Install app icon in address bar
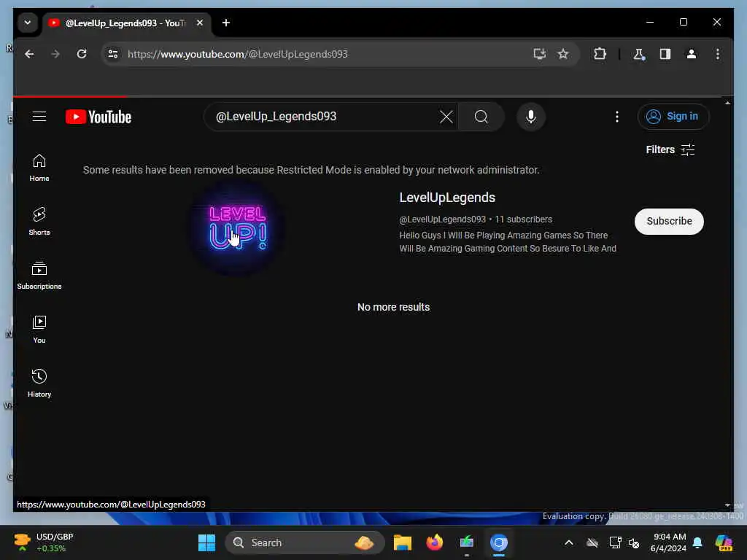 click(x=539, y=54)
